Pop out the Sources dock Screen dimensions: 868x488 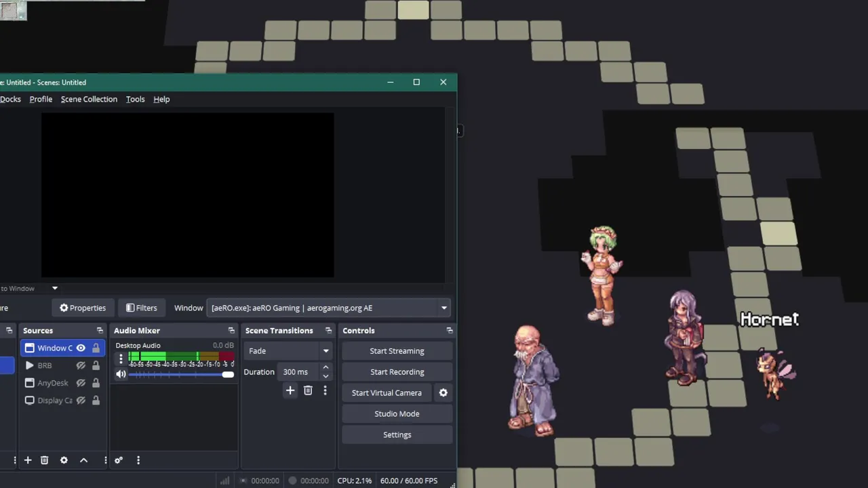(100, 330)
